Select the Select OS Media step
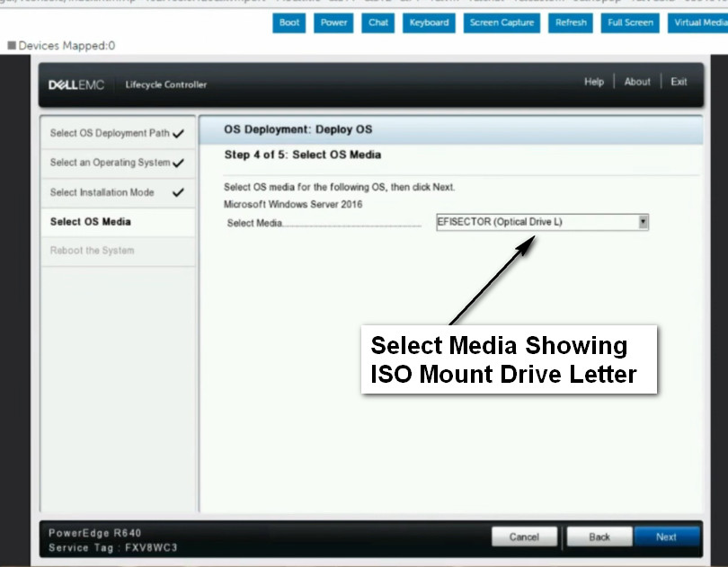Screen dimensions: 728x567 point(91,222)
